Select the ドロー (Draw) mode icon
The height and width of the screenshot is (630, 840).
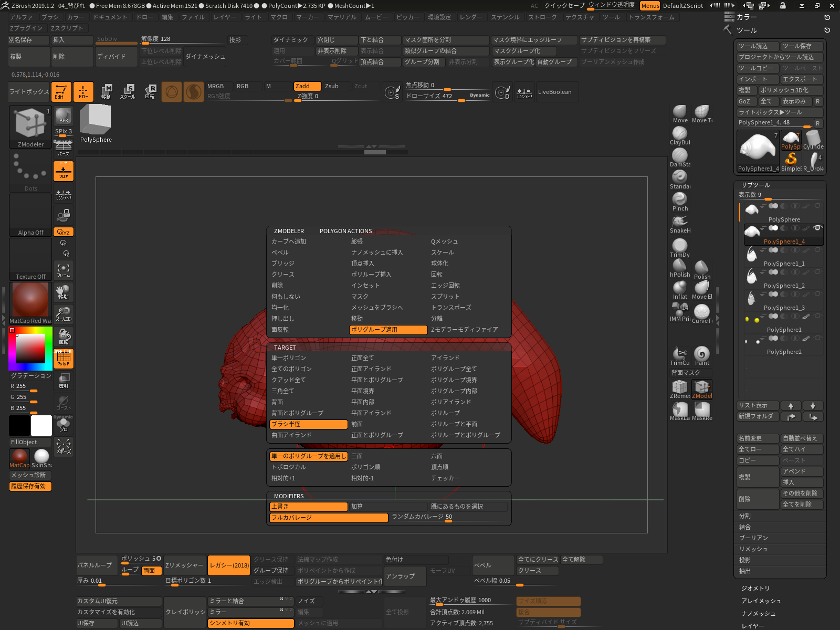click(83, 92)
